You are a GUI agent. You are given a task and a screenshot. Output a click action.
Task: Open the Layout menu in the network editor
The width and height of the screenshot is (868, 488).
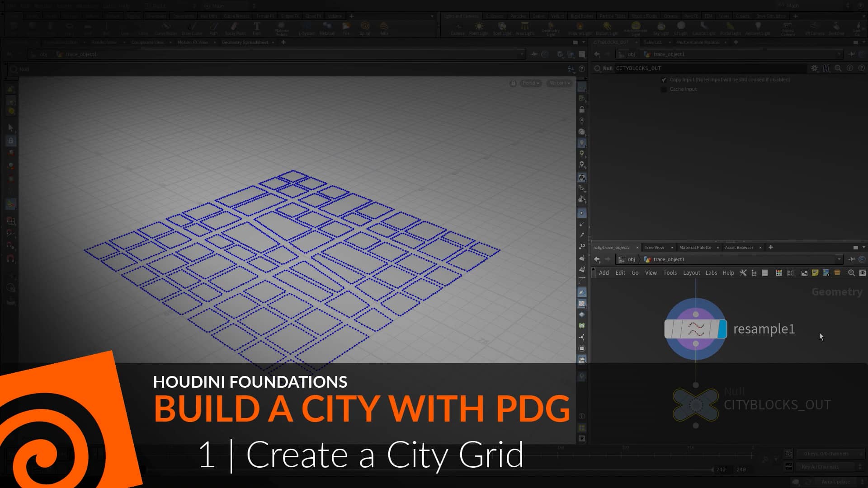(x=692, y=272)
